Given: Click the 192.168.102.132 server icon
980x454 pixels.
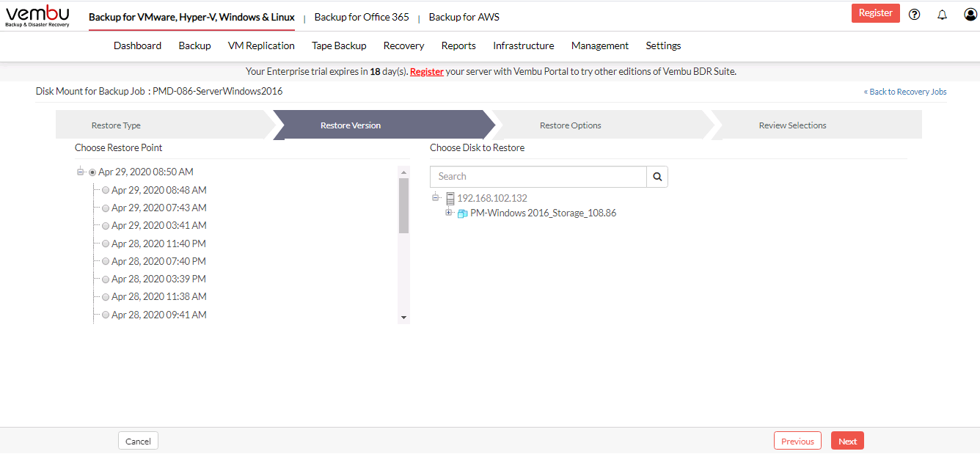Looking at the screenshot, I should [450, 198].
